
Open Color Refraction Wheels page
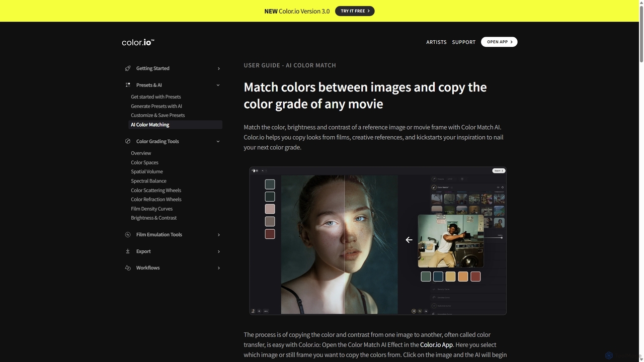coord(156,199)
